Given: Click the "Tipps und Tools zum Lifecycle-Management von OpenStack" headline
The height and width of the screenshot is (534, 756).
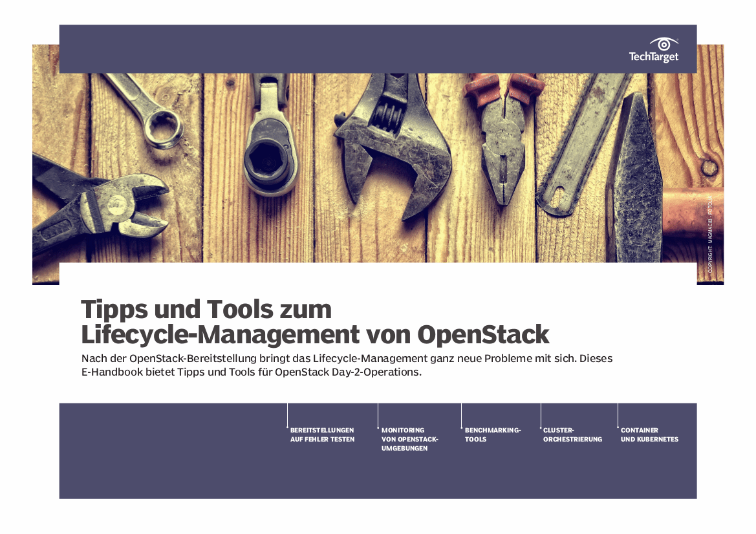Looking at the screenshot, I should click(315, 322).
